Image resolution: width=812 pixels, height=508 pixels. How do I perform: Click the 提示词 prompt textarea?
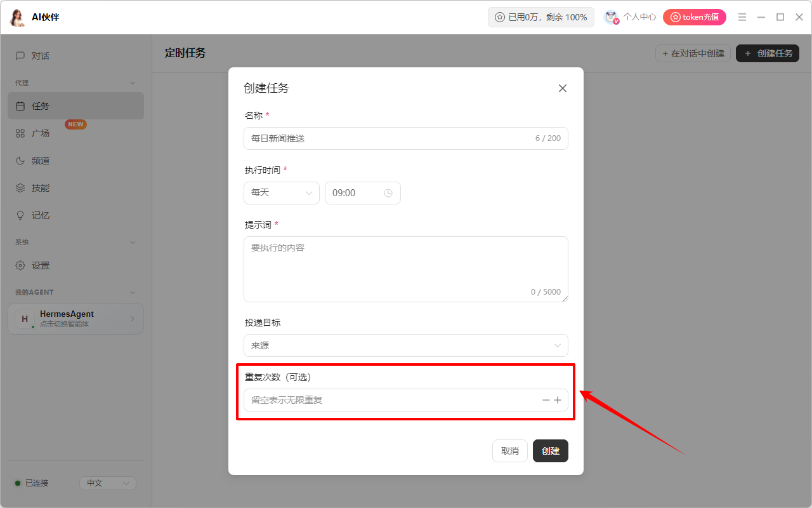406,269
